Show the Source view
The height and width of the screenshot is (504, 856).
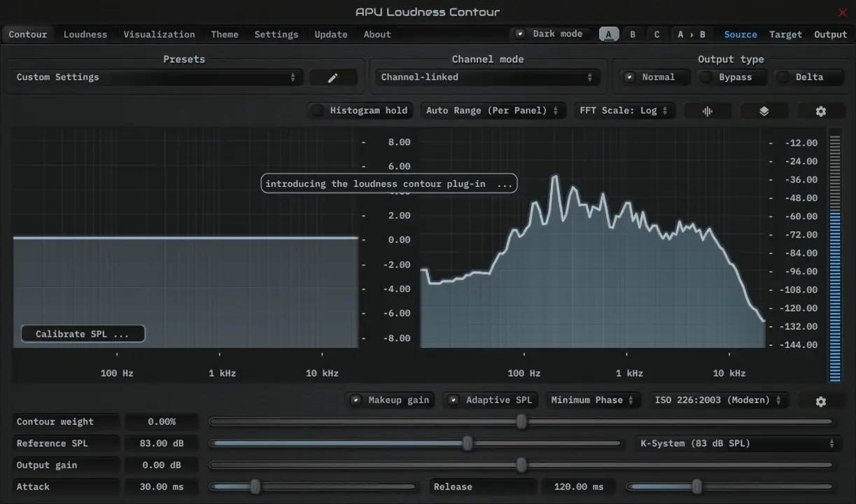click(x=741, y=34)
